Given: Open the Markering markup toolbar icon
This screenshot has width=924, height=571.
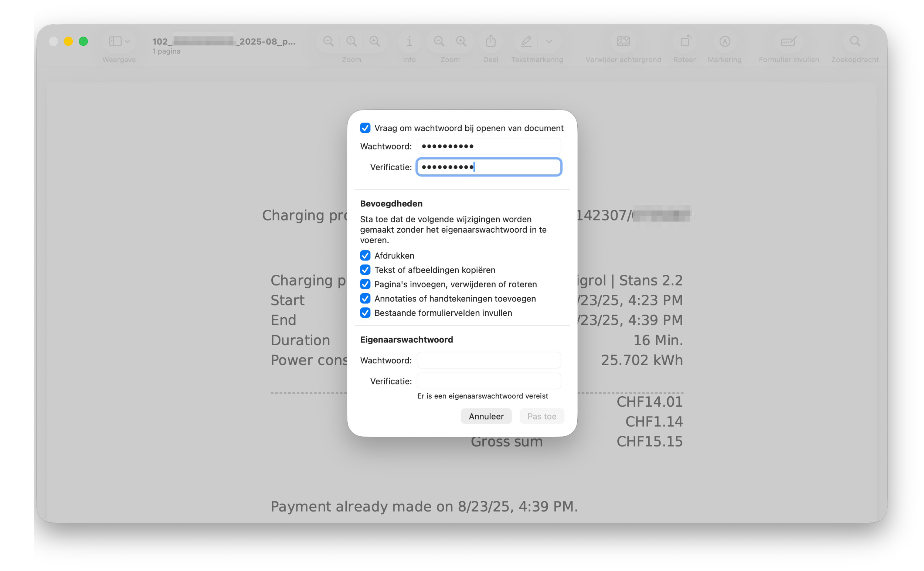Looking at the screenshot, I should click(724, 41).
